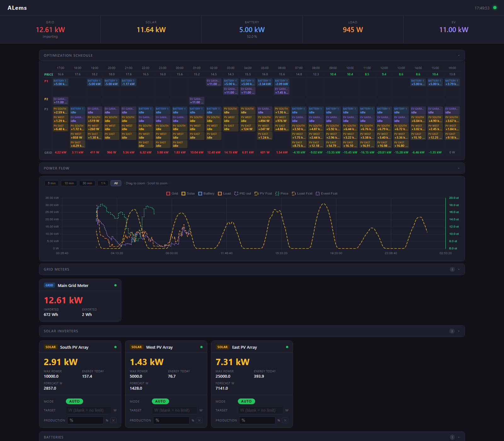Toggle AUTO mode on South PV Array

tap(74, 401)
